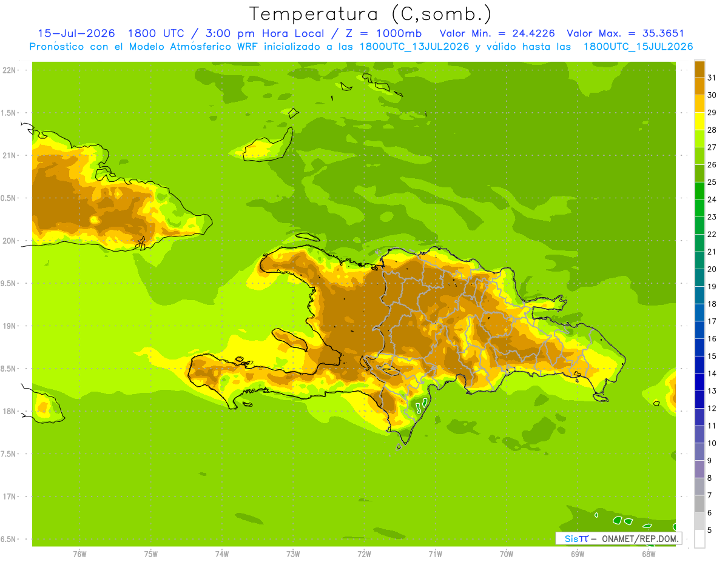
Task: Click the "72W" longitude label
Action: [364, 554]
